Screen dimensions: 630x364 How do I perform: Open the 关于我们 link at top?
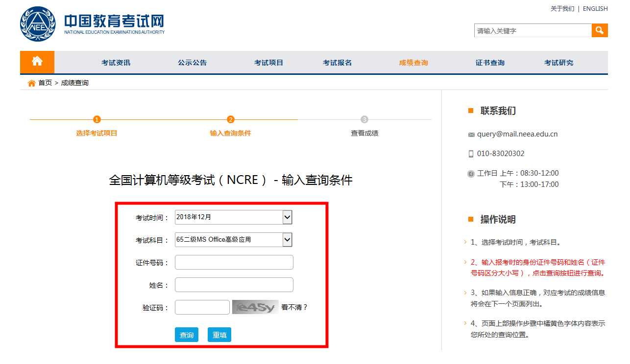[562, 9]
